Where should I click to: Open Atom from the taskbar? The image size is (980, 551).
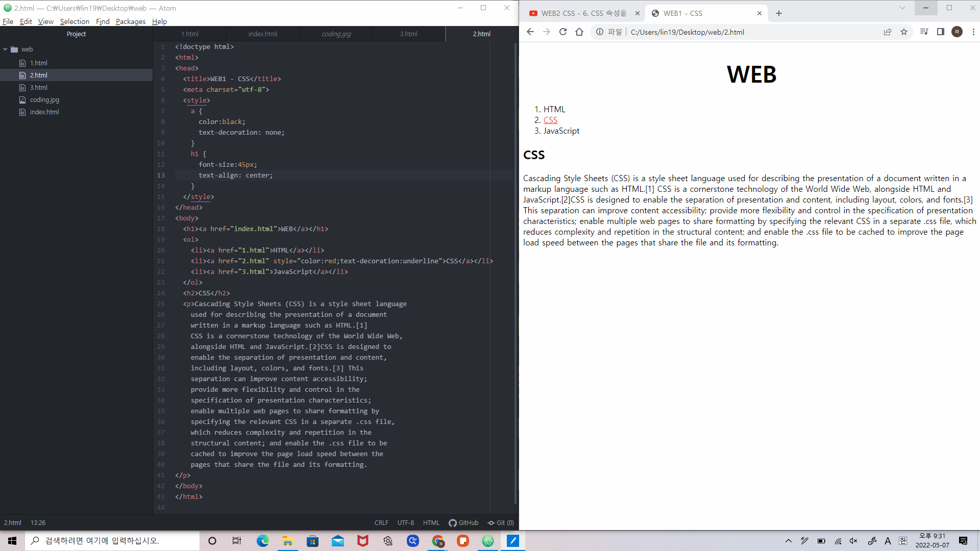(488, 541)
